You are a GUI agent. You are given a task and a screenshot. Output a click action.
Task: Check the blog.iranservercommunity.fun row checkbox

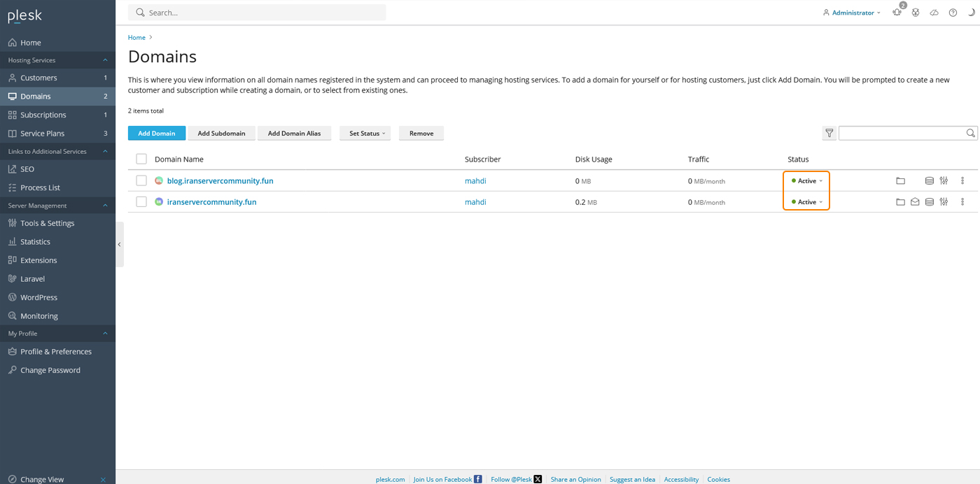pyautogui.click(x=141, y=180)
